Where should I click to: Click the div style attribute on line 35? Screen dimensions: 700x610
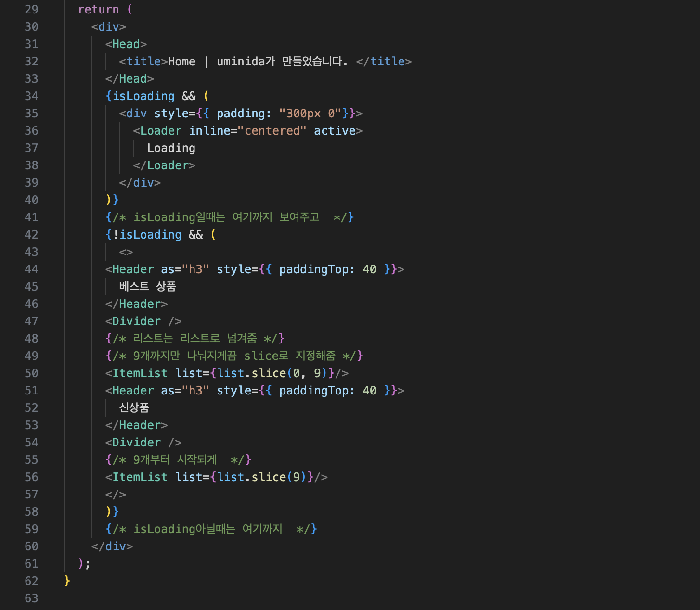255,114
